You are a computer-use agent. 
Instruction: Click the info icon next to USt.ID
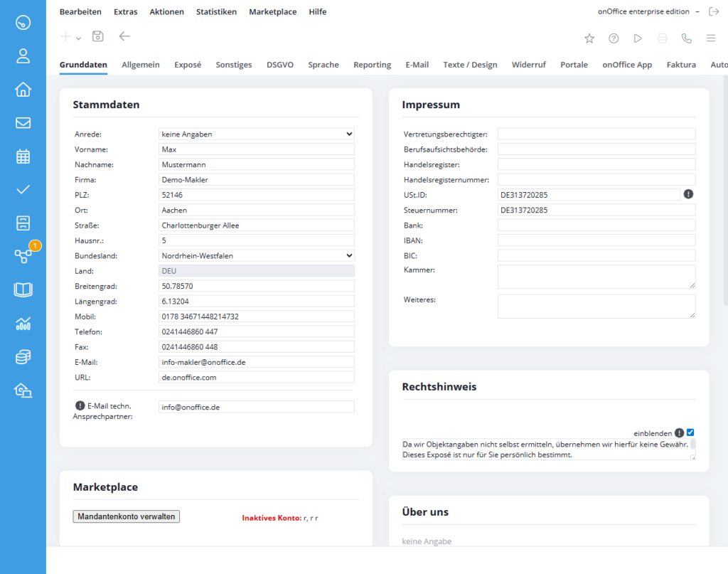pos(688,194)
